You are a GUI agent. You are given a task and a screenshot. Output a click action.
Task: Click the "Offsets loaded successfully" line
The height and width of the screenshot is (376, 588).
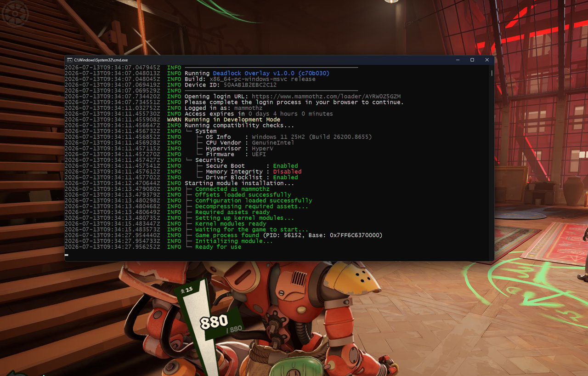coord(243,195)
